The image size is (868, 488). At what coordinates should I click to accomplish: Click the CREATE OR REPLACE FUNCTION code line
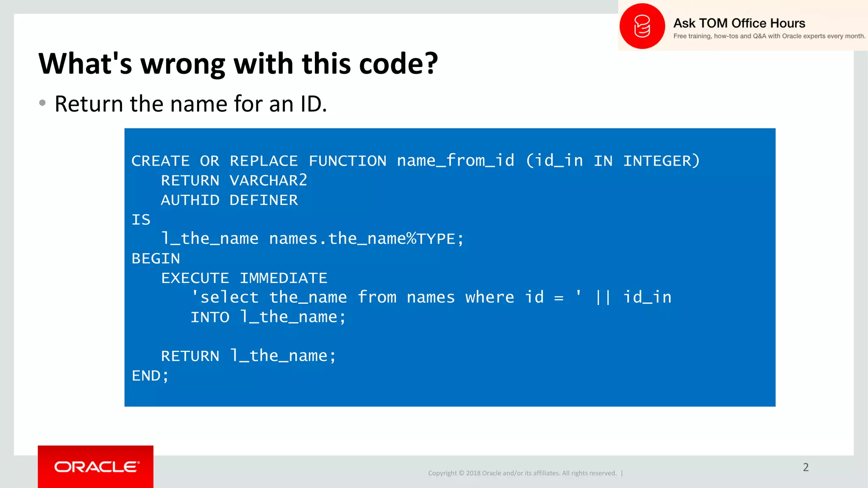pyautogui.click(x=415, y=161)
